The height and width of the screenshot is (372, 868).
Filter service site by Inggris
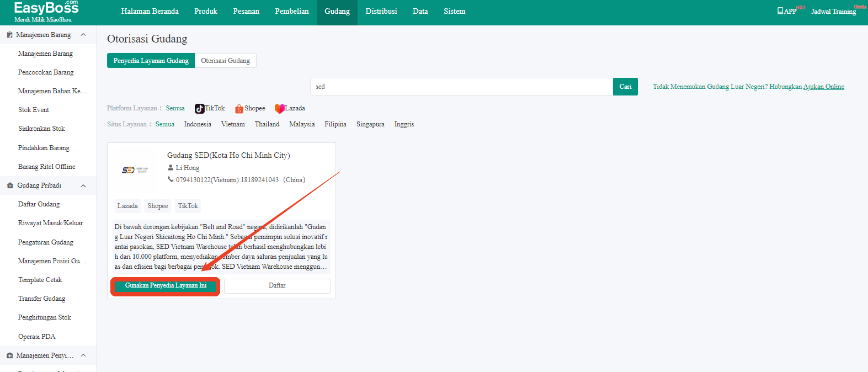(404, 124)
